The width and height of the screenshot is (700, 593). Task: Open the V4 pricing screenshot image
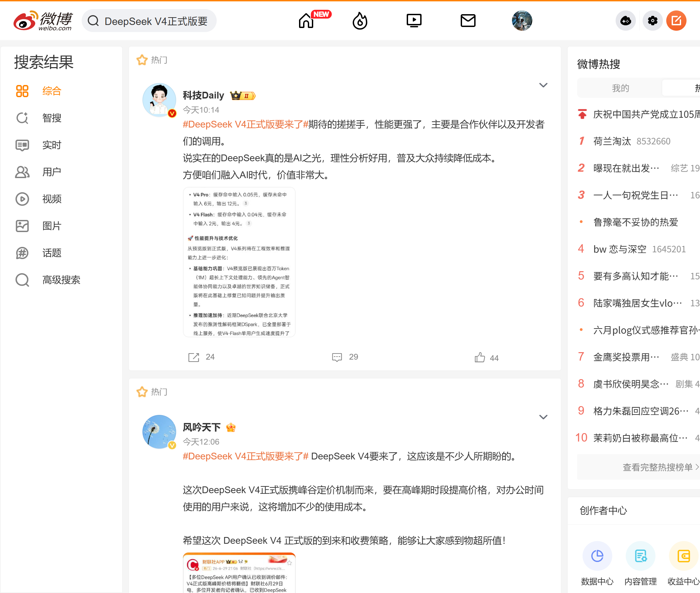click(x=239, y=262)
